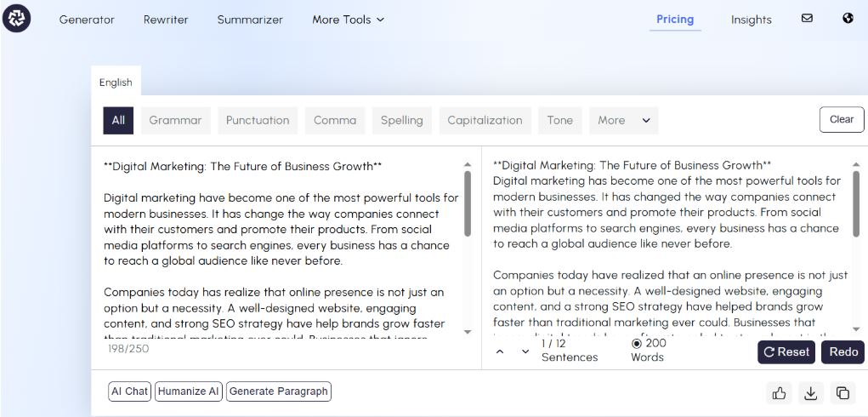
Task: Open the More filters dropdown
Action: 623,120
